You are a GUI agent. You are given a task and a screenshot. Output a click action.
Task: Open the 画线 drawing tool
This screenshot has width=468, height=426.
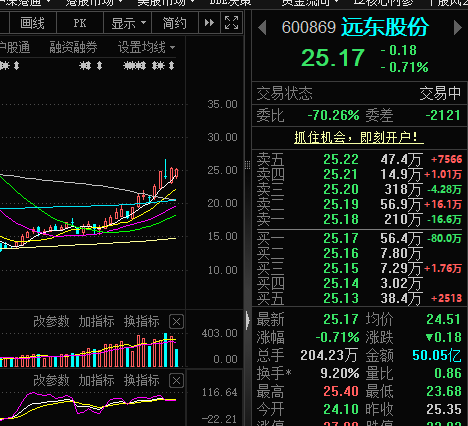pyautogui.click(x=32, y=23)
